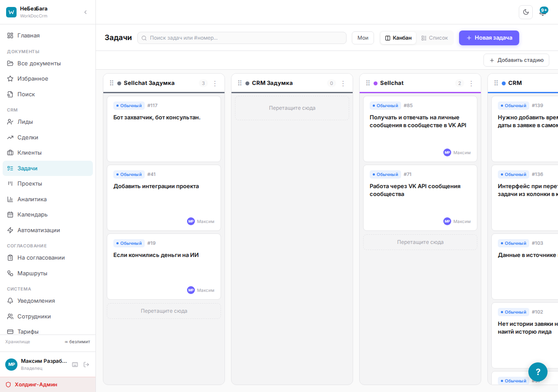
Task: Grab the Sellchat Задумка column drag handle
Action: click(112, 83)
